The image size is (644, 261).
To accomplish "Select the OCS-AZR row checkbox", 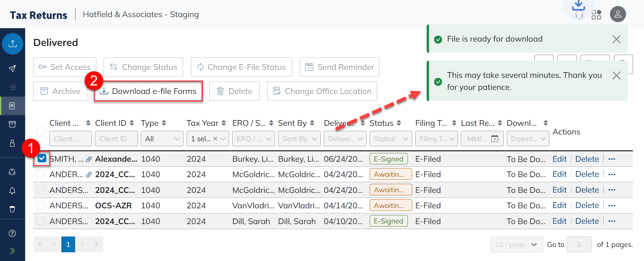I will (40, 205).
